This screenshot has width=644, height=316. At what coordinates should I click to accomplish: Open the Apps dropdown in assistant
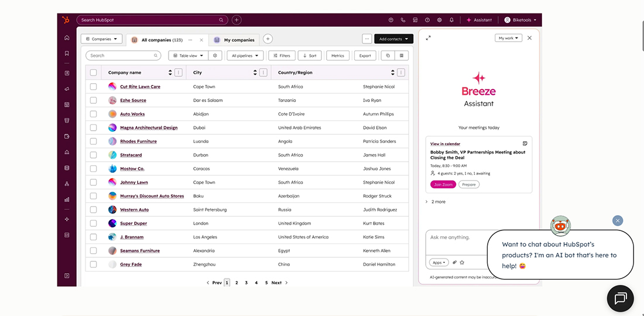pos(439,263)
